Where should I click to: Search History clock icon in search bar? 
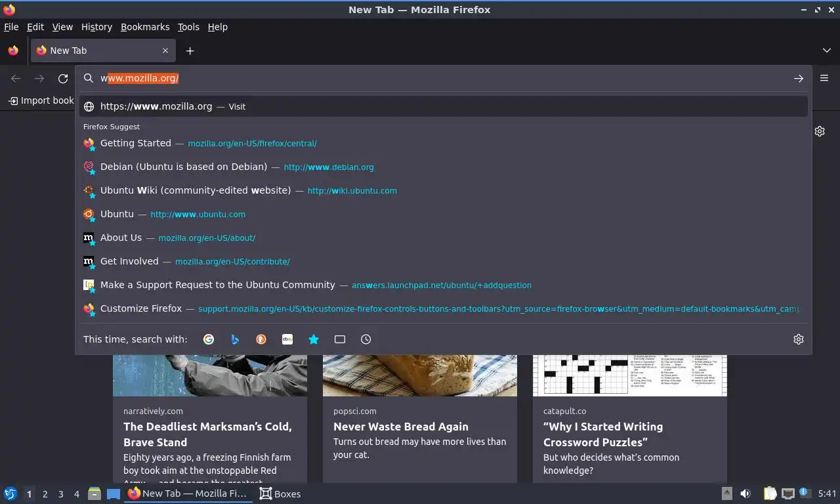pyautogui.click(x=366, y=339)
